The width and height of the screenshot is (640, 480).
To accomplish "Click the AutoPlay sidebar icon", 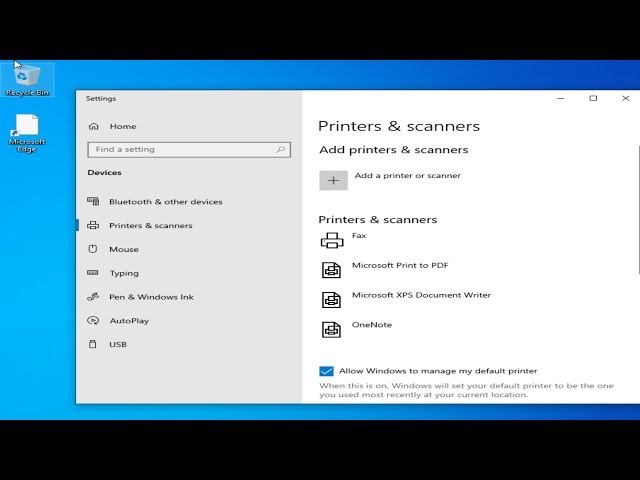I will pyautogui.click(x=93, y=320).
